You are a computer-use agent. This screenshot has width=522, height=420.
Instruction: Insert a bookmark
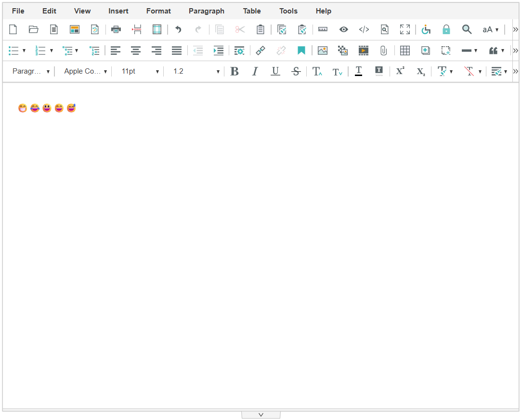coord(301,51)
